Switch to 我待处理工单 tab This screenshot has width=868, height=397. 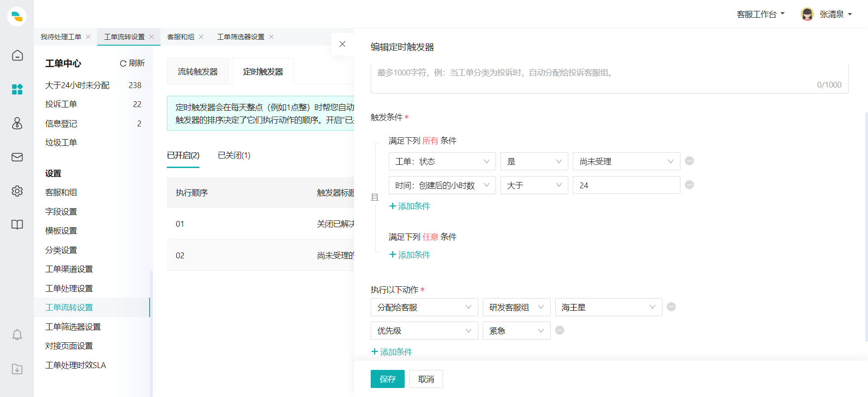point(61,37)
